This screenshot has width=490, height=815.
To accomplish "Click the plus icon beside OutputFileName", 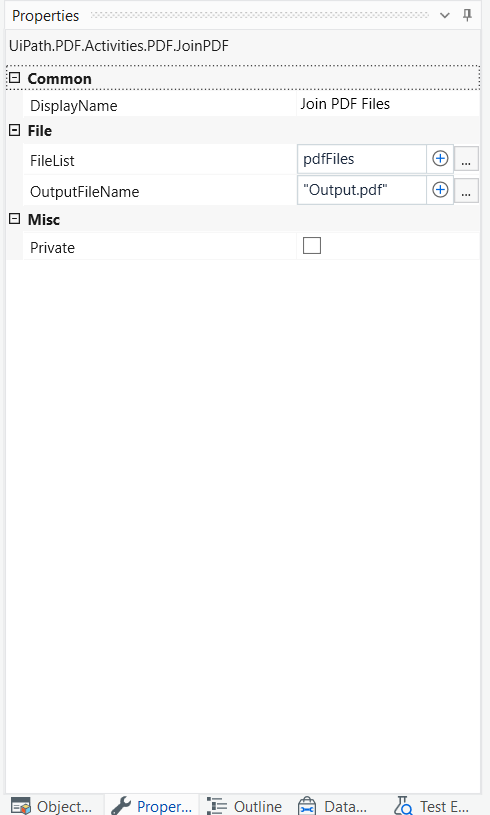I will (x=440, y=190).
